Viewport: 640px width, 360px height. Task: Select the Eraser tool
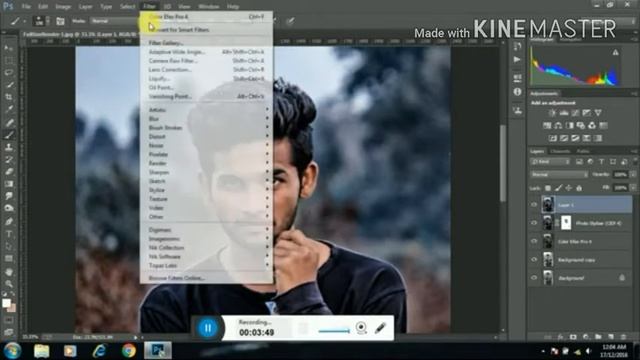9,171
